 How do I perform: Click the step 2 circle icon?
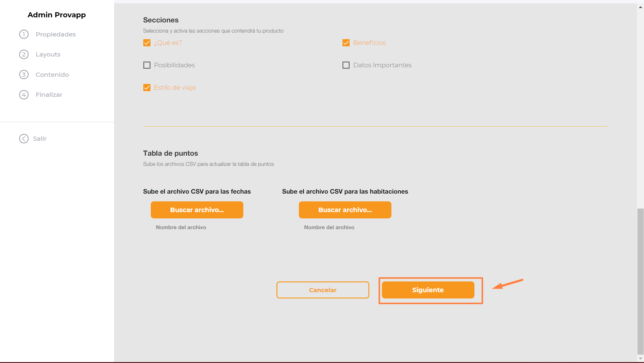pyautogui.click(x=24, y=54)
